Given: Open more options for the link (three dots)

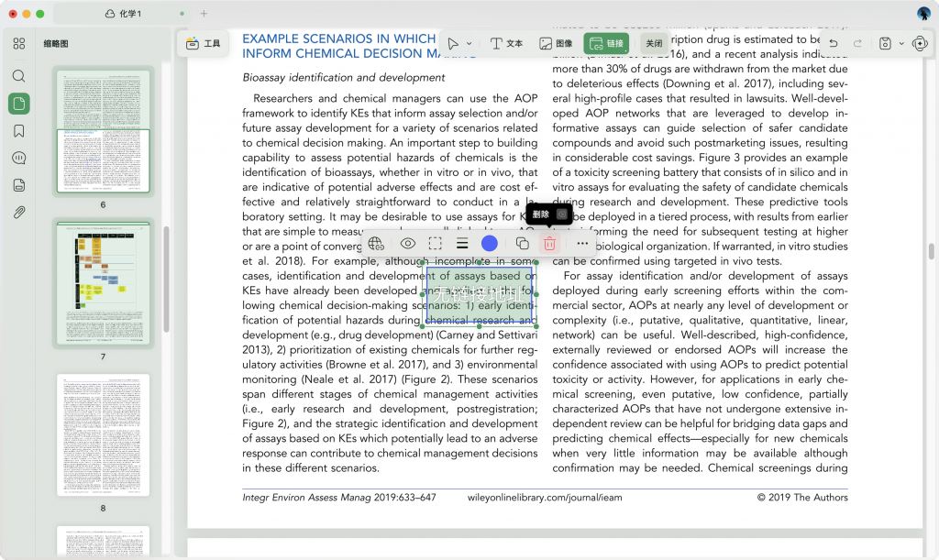Looking at the screenshot, I should click(x=582, y=244).
